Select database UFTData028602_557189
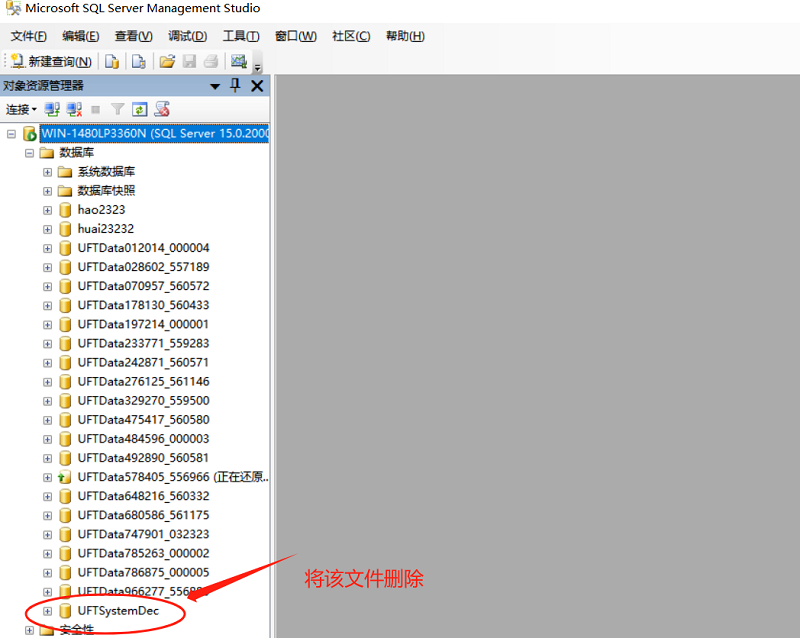800x638 pixels. (143, 267)
